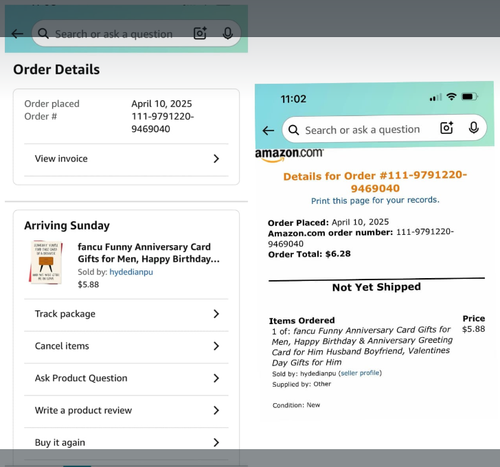The width and height of the screenshot is (500, 467).
Task: Go back using the invoice panel arrow
Action: click(268, 130)
